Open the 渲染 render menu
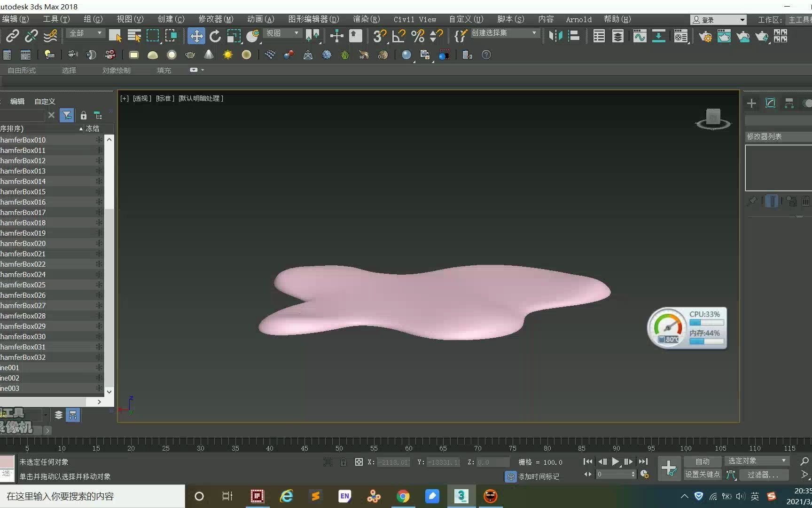Viewport: 812px width, 508px height. pos(366,19)
